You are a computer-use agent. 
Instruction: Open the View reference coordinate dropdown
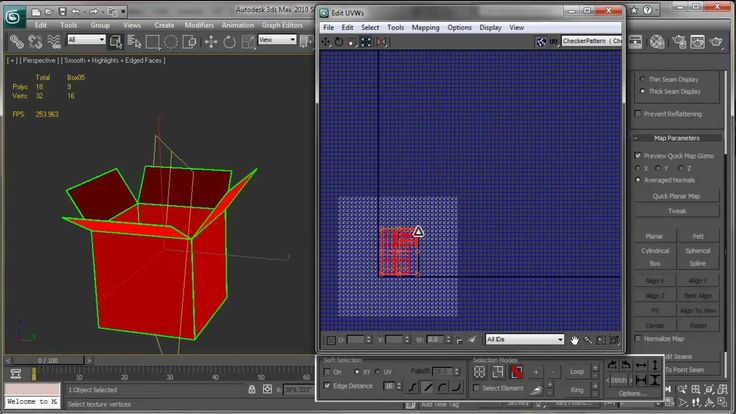pos(277,40)
